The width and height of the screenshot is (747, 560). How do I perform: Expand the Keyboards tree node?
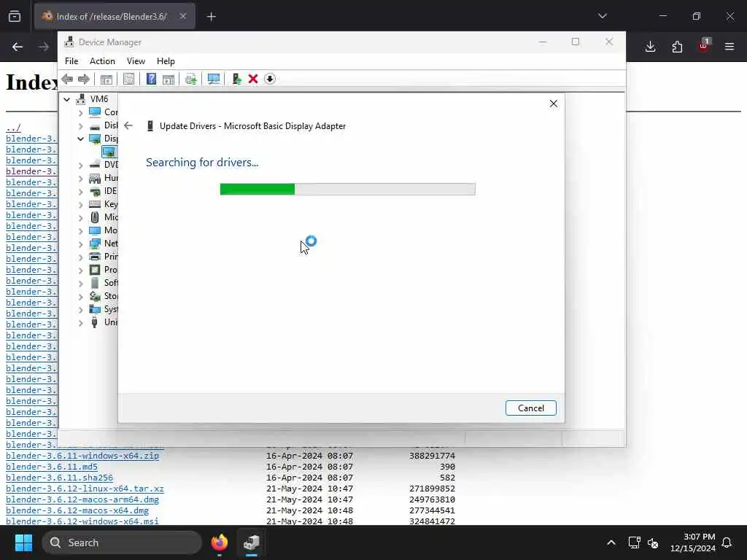point(80,205)
